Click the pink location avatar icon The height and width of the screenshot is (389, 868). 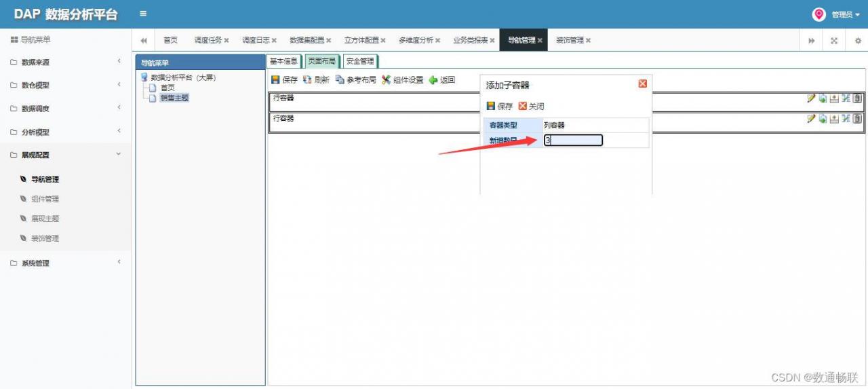click(x=819, y=14)
